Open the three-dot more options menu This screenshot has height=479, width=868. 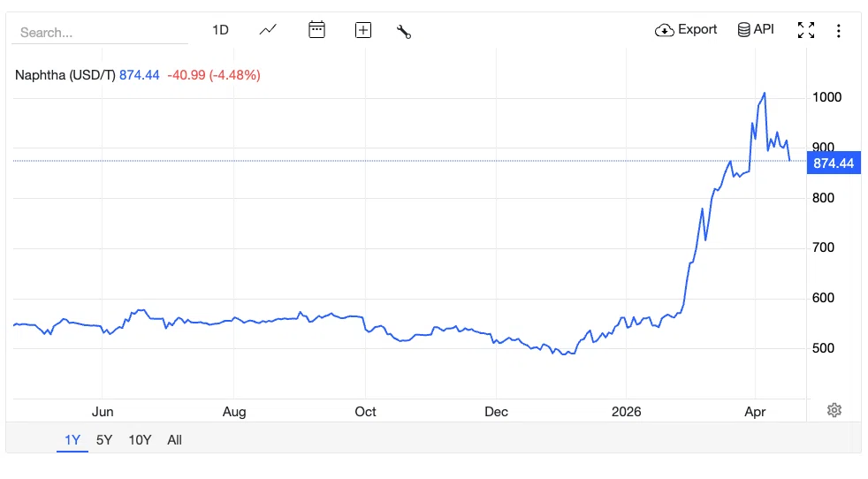pyautogui.click(x=839, y=30)
